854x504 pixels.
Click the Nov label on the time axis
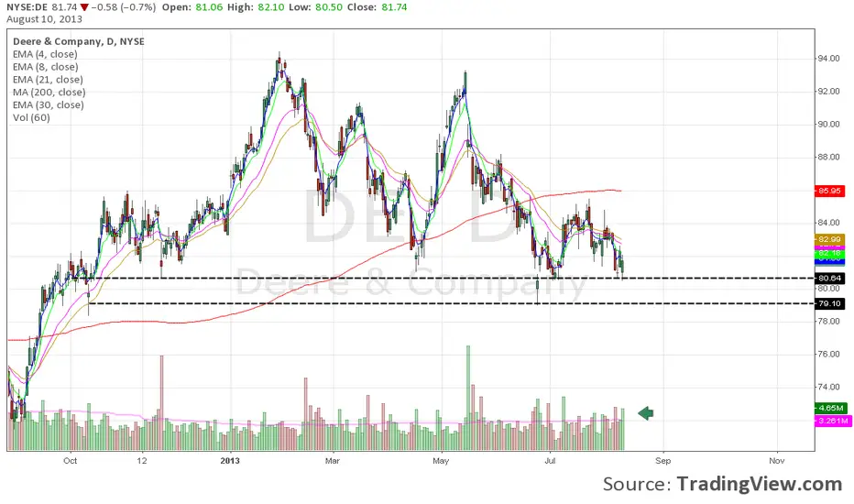click(777, 460)
